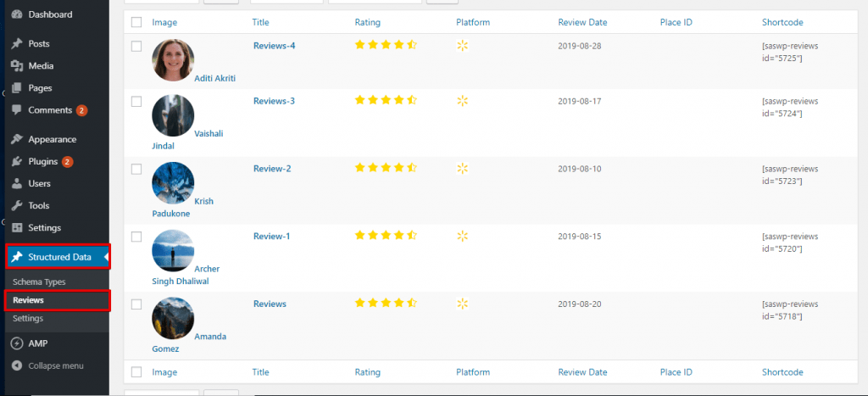Click the Posts pushpin icon

[17, 44]
